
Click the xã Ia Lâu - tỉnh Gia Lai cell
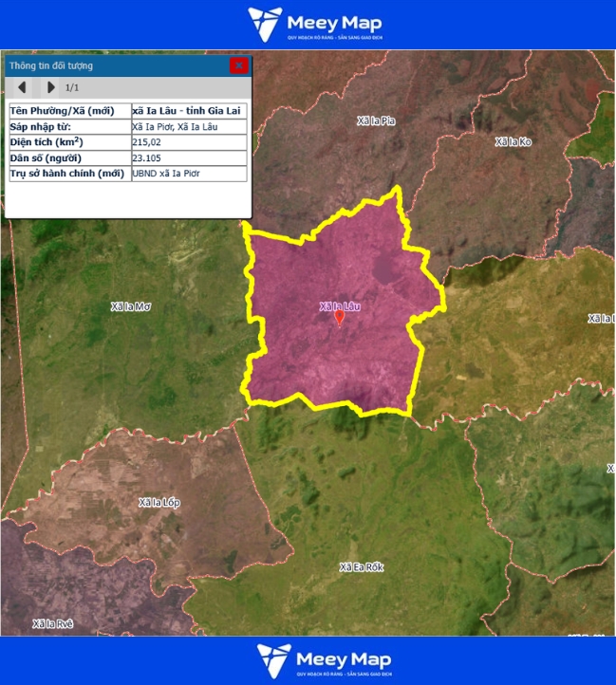click(188, 111)
